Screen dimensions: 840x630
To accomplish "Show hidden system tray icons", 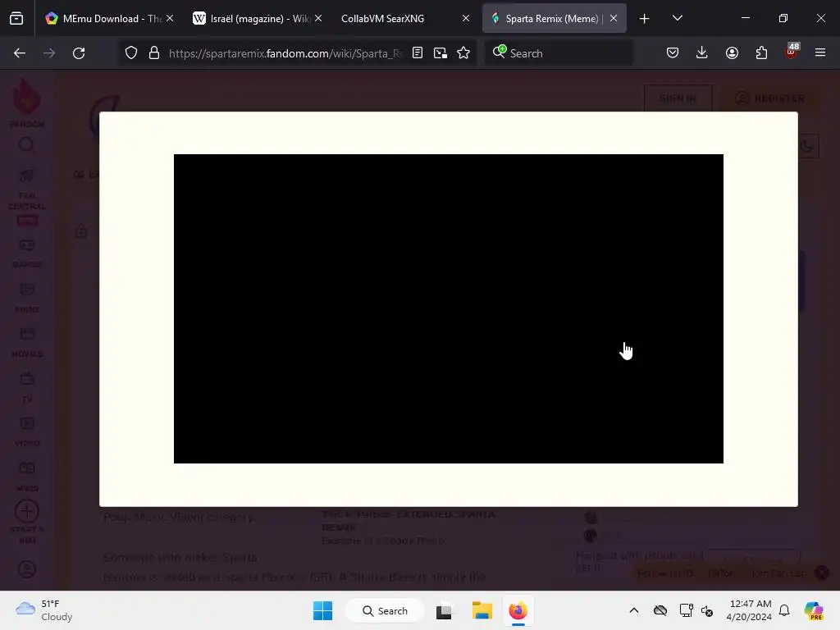I will (634, 610).
